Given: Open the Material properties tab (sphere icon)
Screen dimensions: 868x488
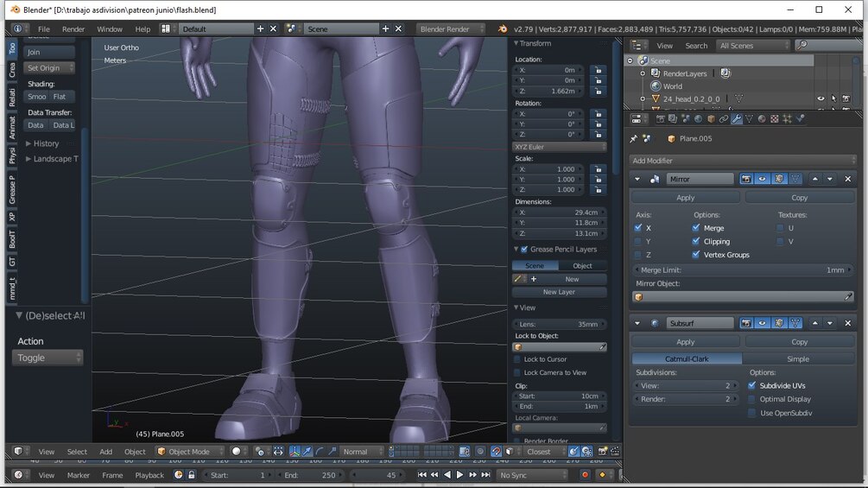Looking at the screenshot, I should pos(762,119).
